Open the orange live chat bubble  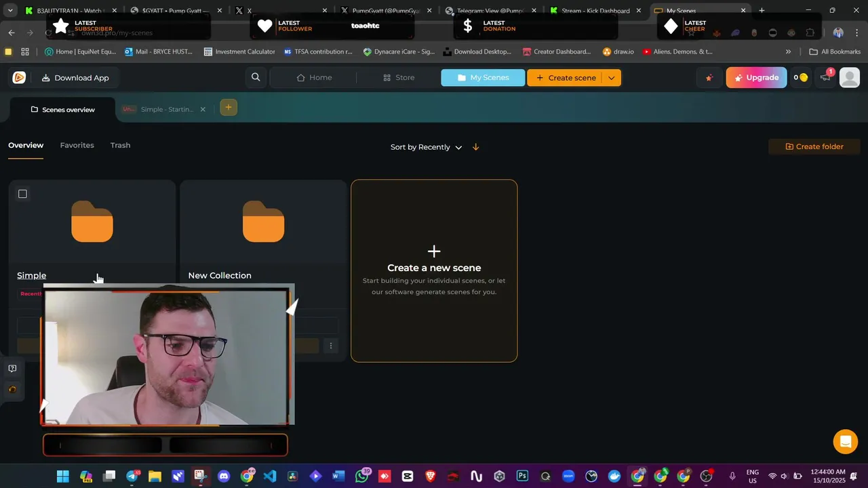pyautogui.click(x=845, y=442)
